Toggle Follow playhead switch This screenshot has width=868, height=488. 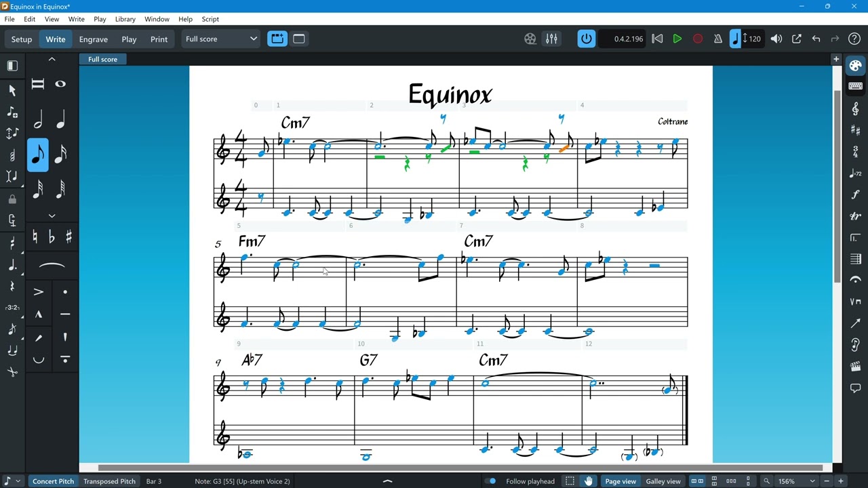tap(490, 481)
